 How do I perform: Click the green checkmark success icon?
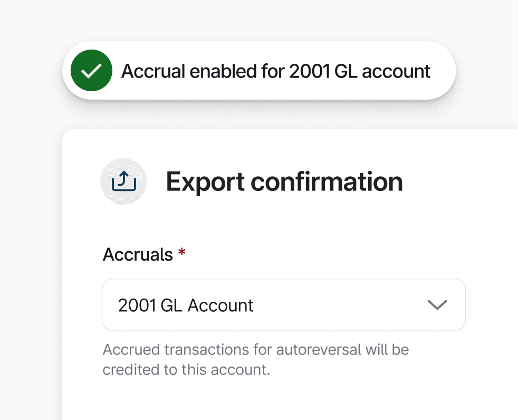tap(91, 71)
